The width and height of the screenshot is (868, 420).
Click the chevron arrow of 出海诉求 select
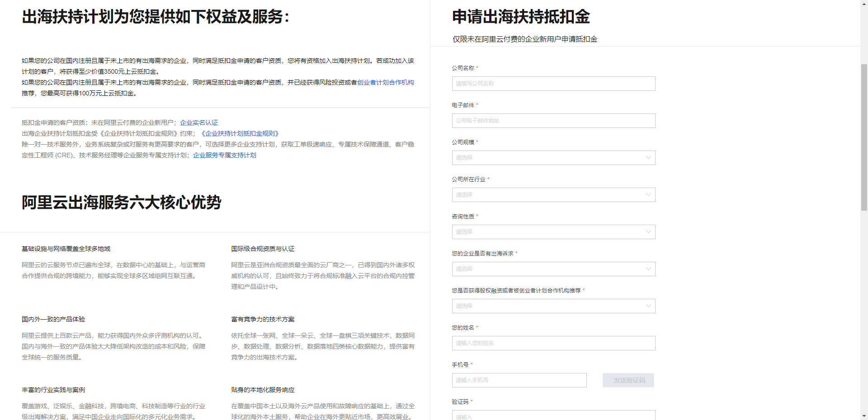[648, 269]
